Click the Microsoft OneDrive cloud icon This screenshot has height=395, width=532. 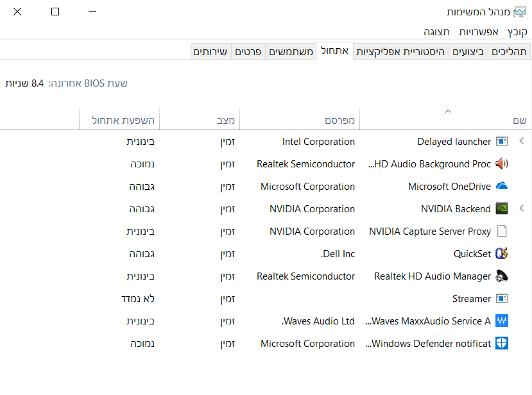[x=502, y=187]
